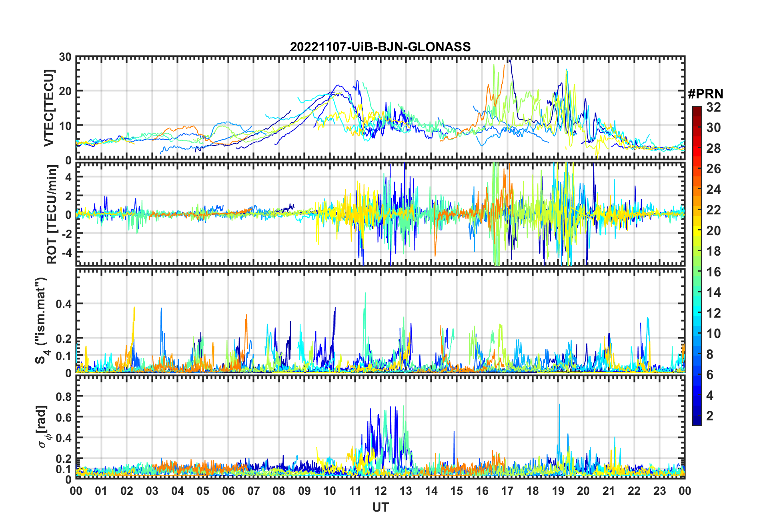The image size is (761, 532).
Task: Click the 0.8 tick on σφ axis
Action: point(64,396)
